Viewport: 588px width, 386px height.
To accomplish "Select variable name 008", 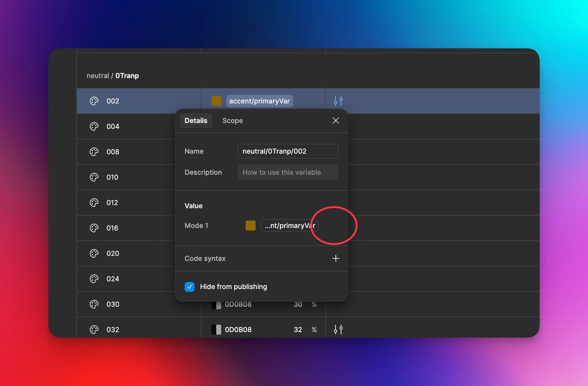I will click(x=113, y=152).
